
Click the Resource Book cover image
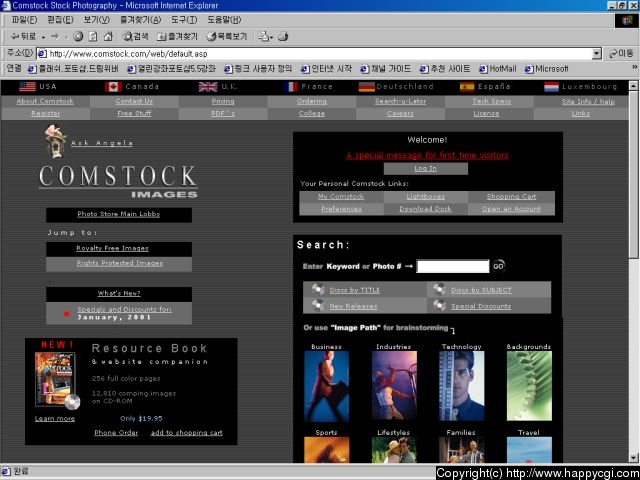(57, 380)
